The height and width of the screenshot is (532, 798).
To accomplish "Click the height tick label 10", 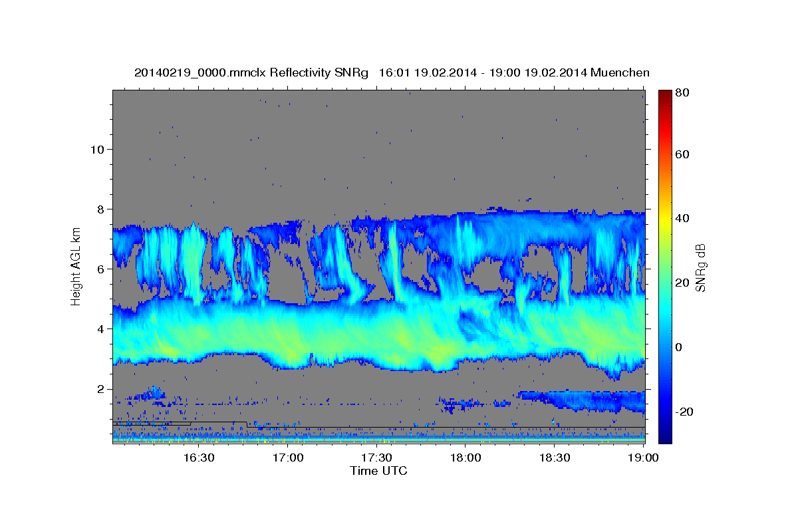I will (97, 149).
